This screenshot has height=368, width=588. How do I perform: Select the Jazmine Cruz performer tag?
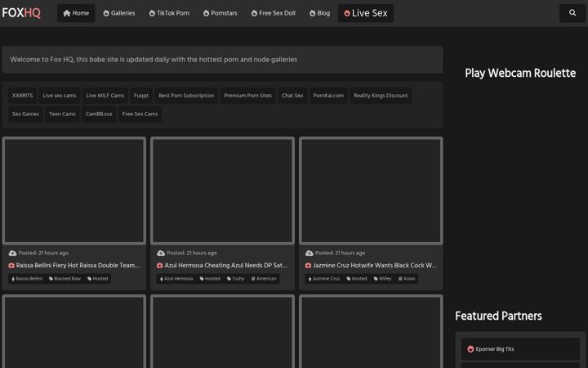pyautogui.click(x=324, y=279)
